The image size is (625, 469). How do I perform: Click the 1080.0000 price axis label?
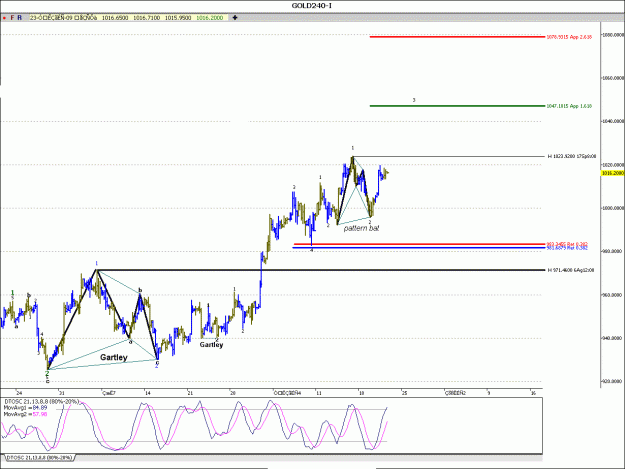click(613, 35)
